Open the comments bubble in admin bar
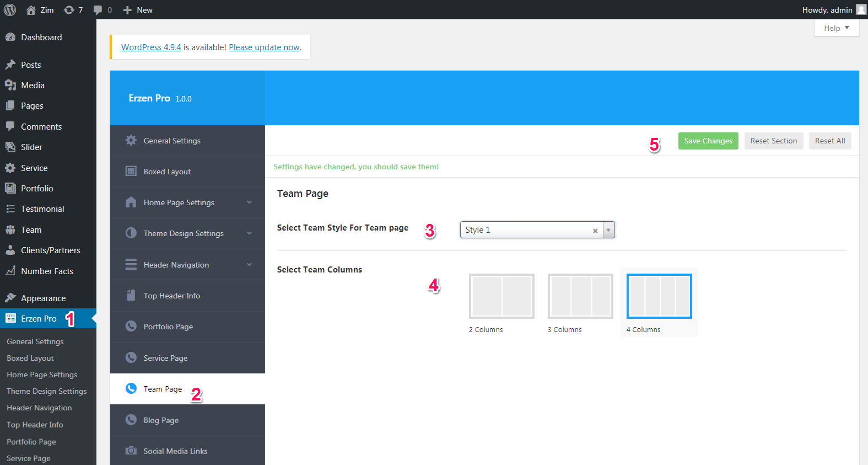Viewport: 868px width, 465px height. 98,10
